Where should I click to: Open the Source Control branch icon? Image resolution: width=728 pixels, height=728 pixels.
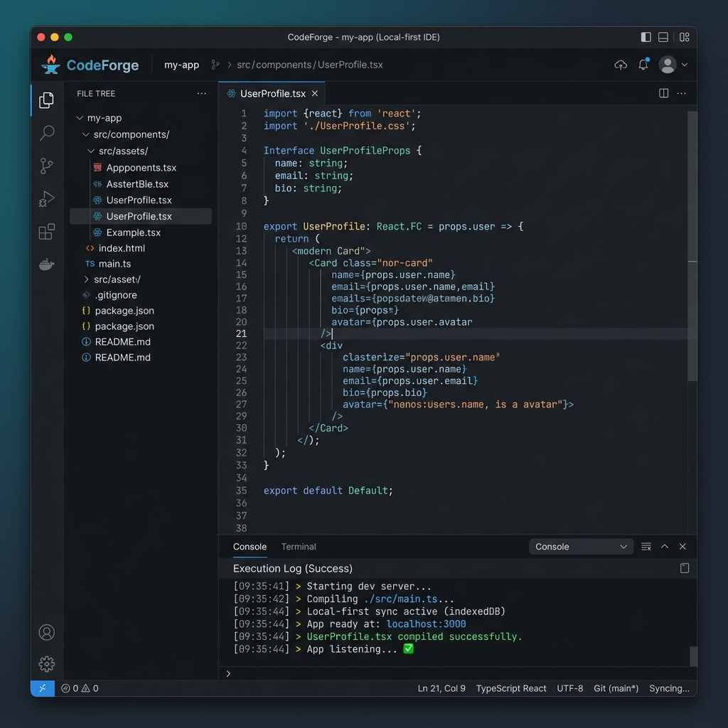click(46, 166)
